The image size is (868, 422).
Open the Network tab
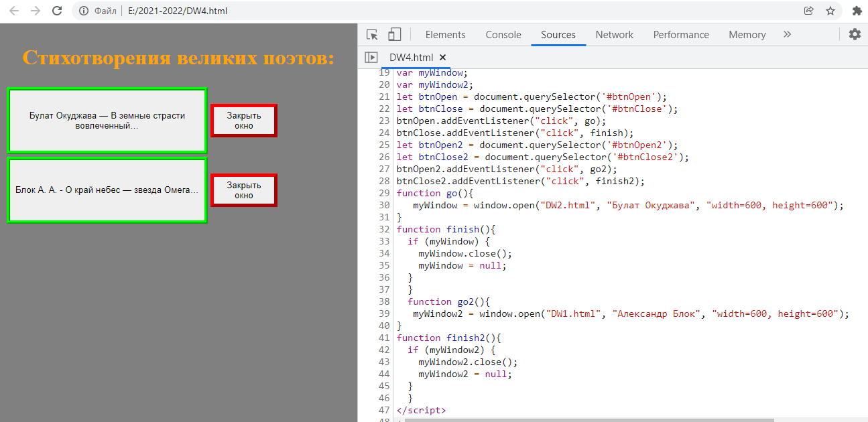614,35
